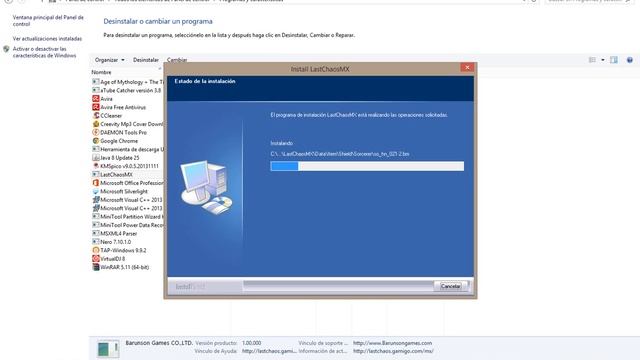The width and height of the screenshot is (640, 360).
Task: Click the Java 8 Update 25 icon
Action: click(96, 158)
